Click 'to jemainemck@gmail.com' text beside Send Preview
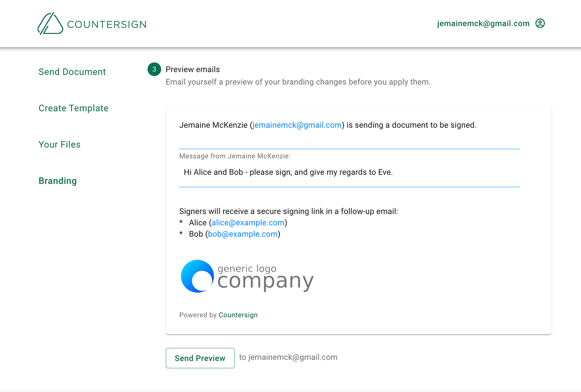This screenshot has width=581, height=392. point(288,358)
